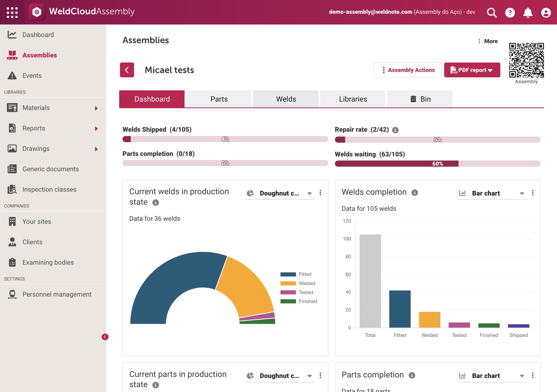Click info icon beside Parts completion card title
Viewport: 557px width, 392px height.
412,375
